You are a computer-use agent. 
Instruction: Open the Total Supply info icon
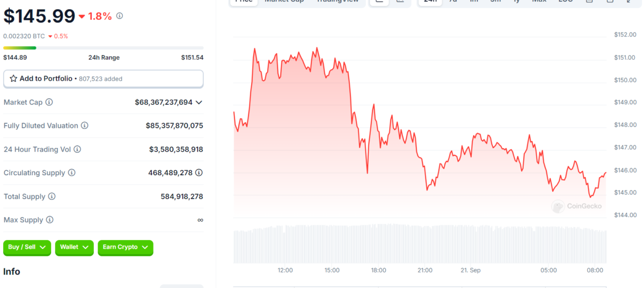pyautogui.click(x=52, y=197)
